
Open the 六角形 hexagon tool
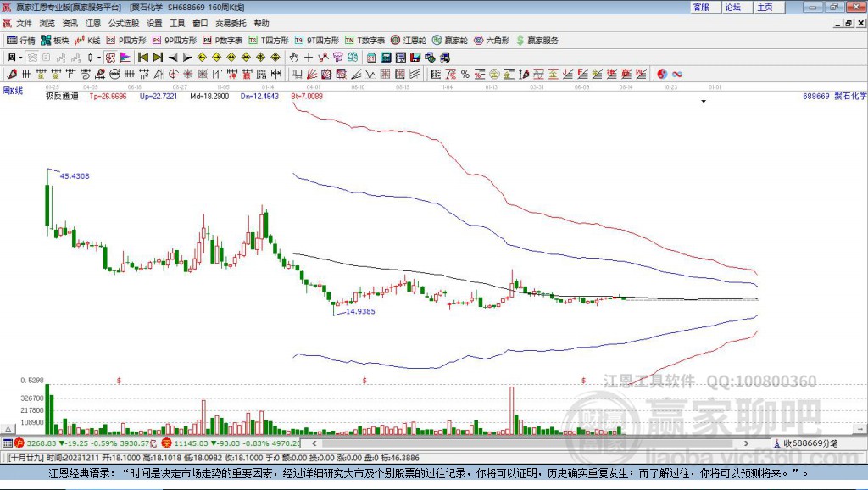tap(492, 41)
